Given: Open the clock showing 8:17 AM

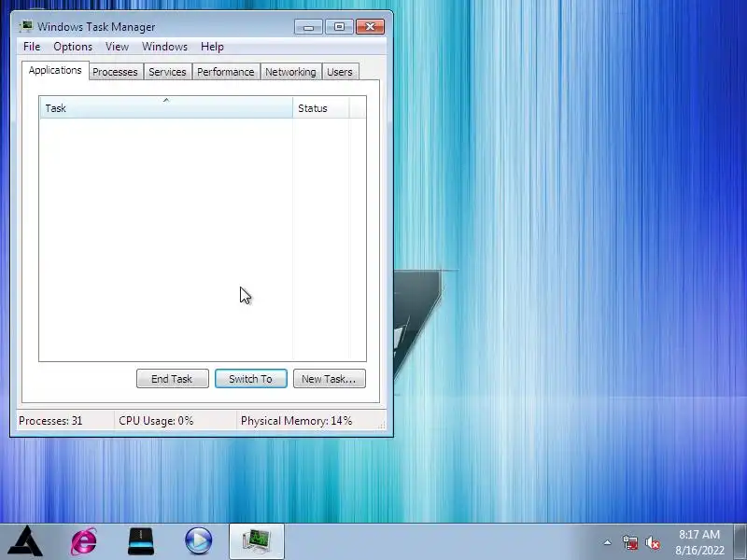Looking at the screenshot, I should click(x=699, y=542).
